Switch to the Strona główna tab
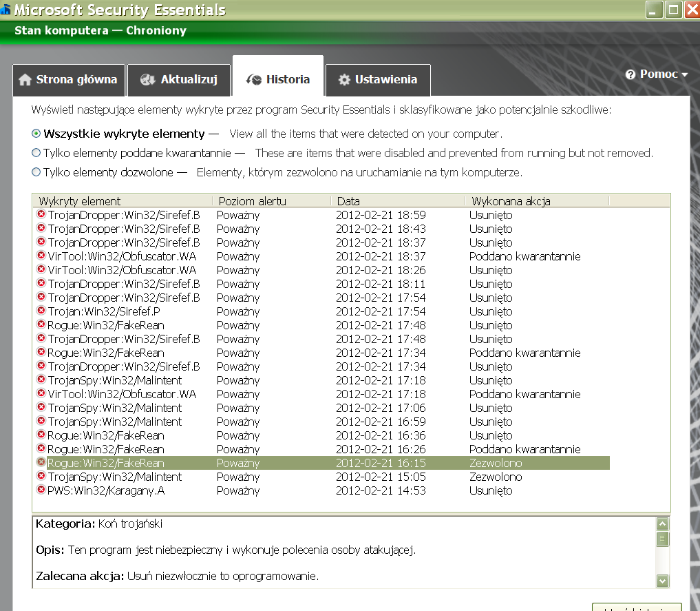The height and width of the screenshot is (611, 700). pos(69,80)
